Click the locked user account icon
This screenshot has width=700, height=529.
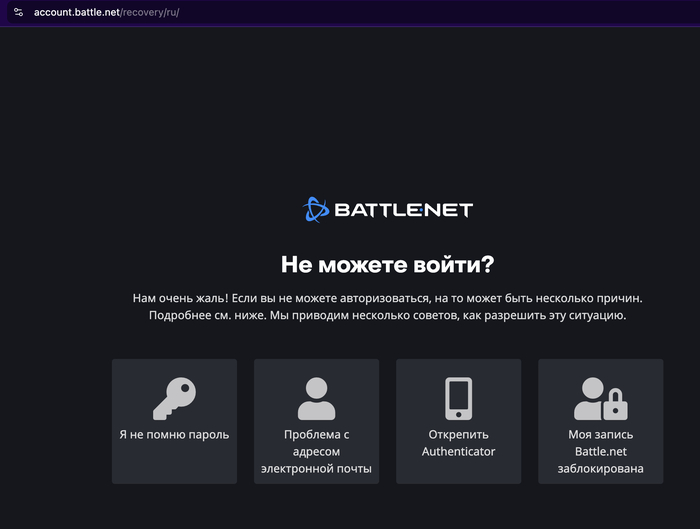[600, 399]
